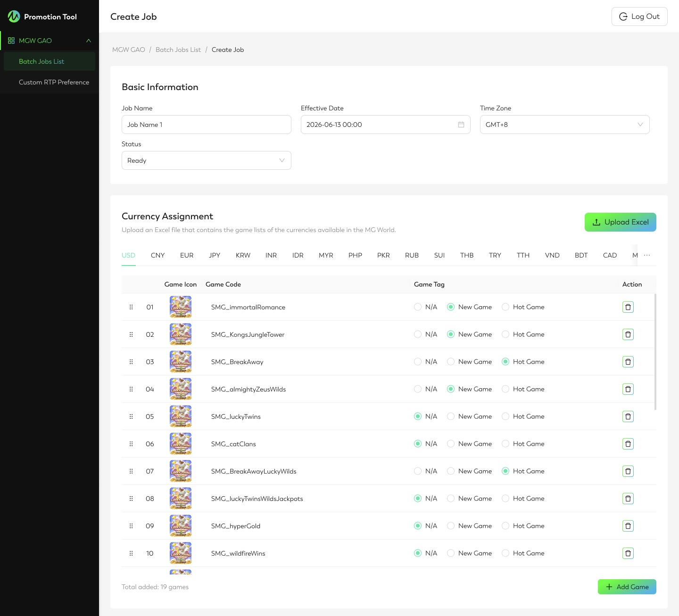The image size is (679, 616).
Task: Click drag handle of row 02
Action: [131, 334]
